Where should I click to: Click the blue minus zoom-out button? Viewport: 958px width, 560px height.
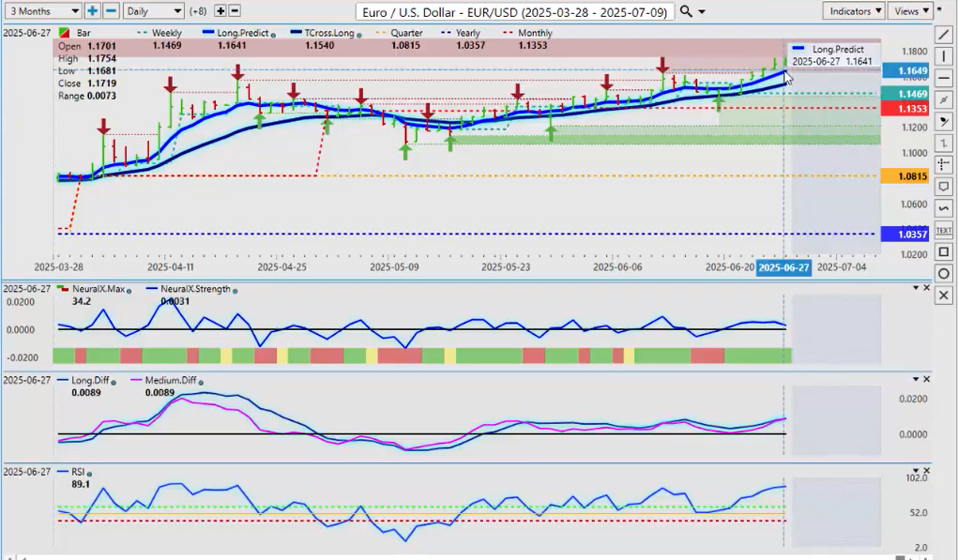click(111, 11)
